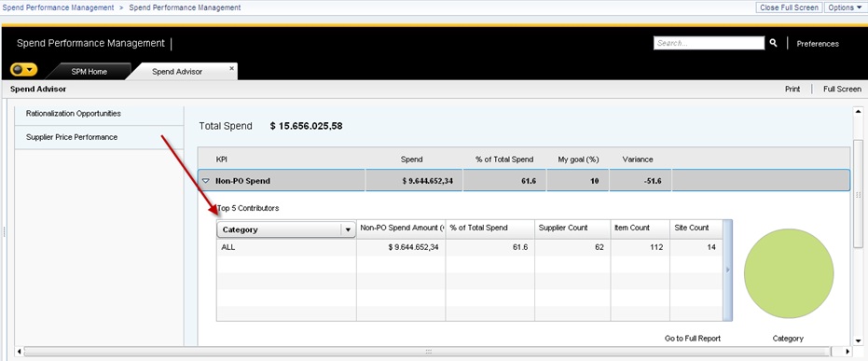Click the horizontal scrollbar left arrow
The height and width of the screenshot is (361, 868).
(20, 351)
